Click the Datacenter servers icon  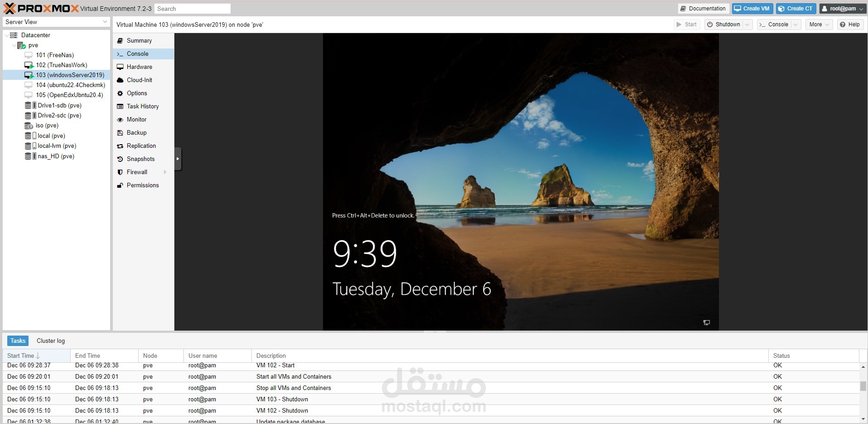(x=14, y=35)
